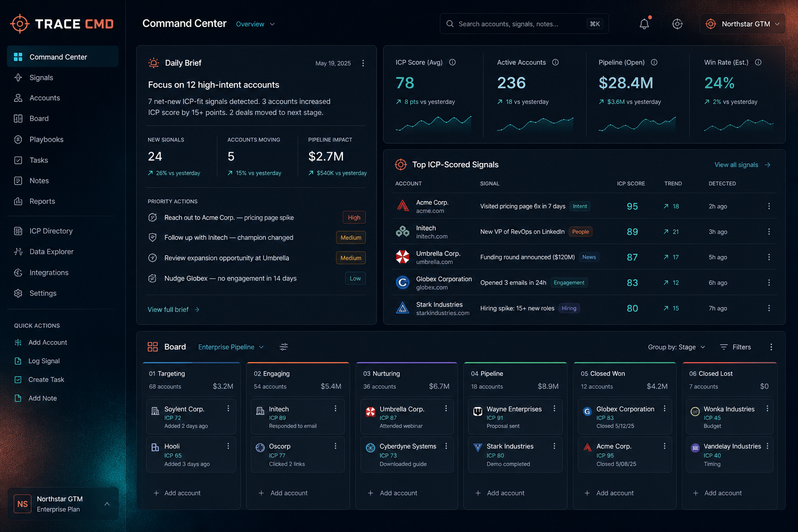This screenshot has height=532, width=798.
Task: Click View all signals link
Action: 742,165
